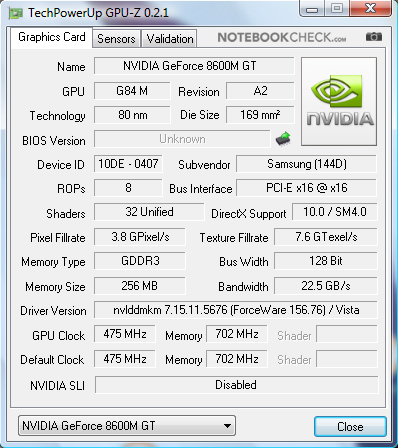Open the Graphics Card tab

52,37
